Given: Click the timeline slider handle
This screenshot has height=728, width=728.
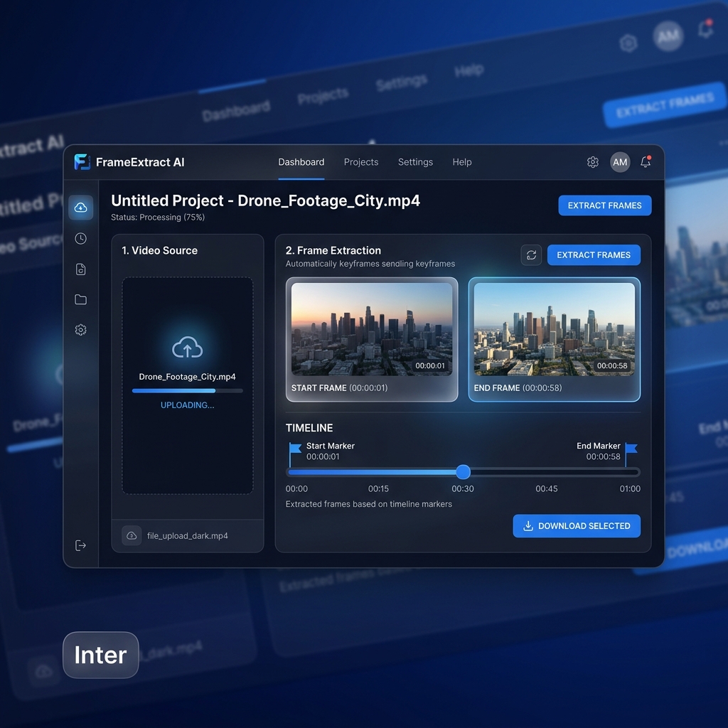Looking at the screenshot, I should 463,472.
